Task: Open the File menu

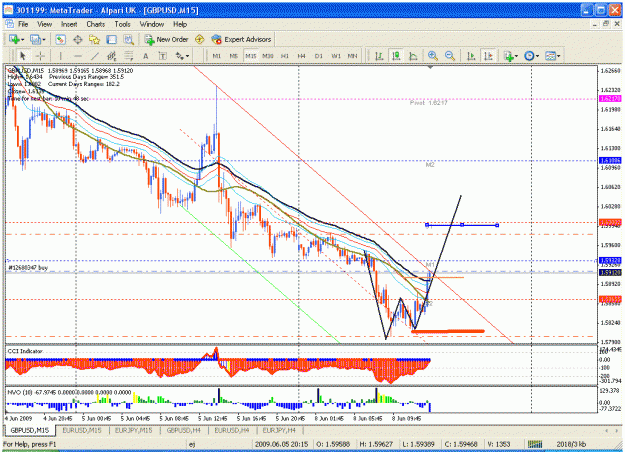Action: (23, 24)
